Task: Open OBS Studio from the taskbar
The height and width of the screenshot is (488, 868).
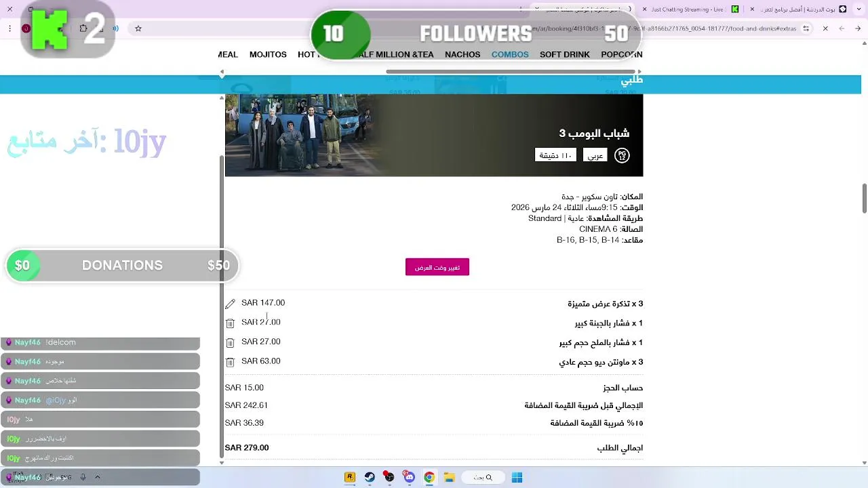Action: (x=389, y=477)
